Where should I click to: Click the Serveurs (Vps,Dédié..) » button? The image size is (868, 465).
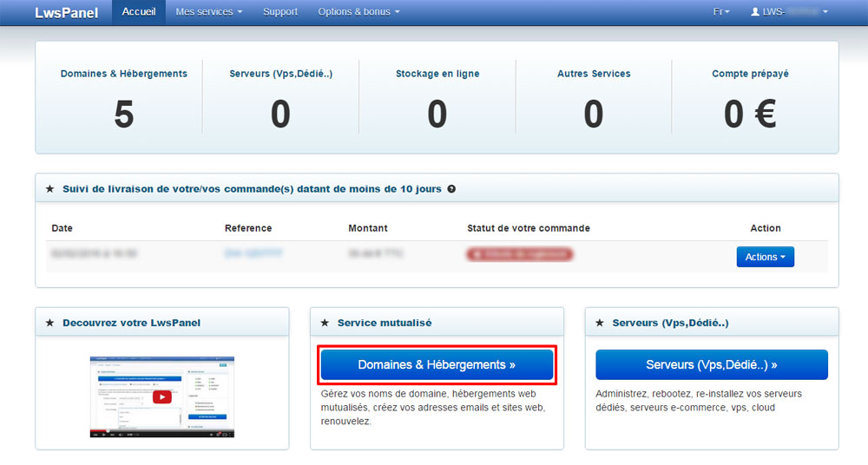pos(712,365)
